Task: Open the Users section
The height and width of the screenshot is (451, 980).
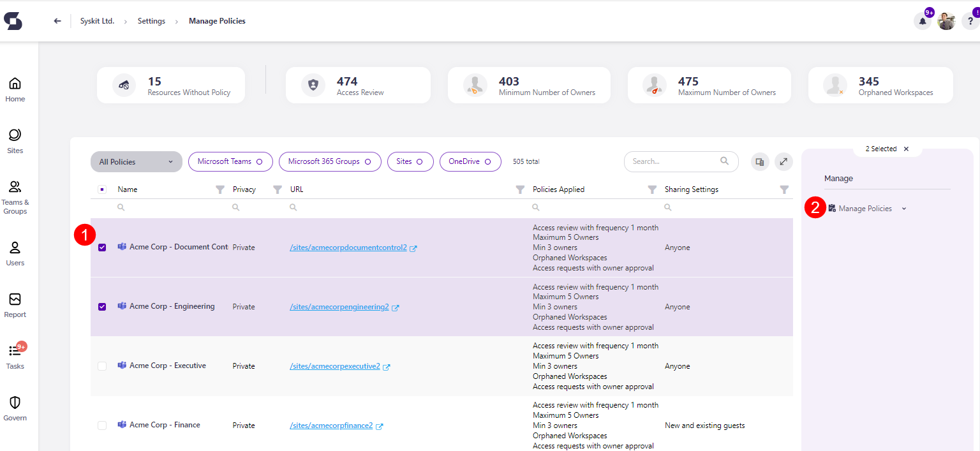Action: click(x=15, y=252)
